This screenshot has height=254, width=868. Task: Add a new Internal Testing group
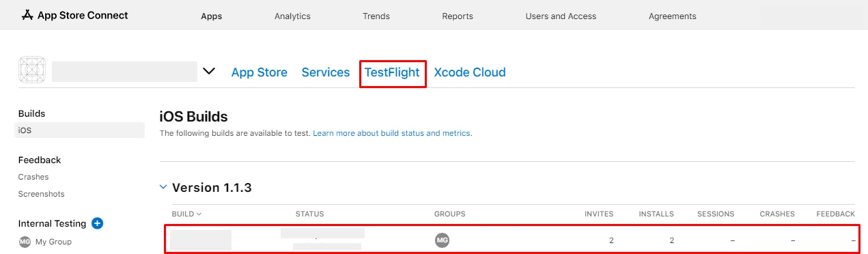pos(97,223)
